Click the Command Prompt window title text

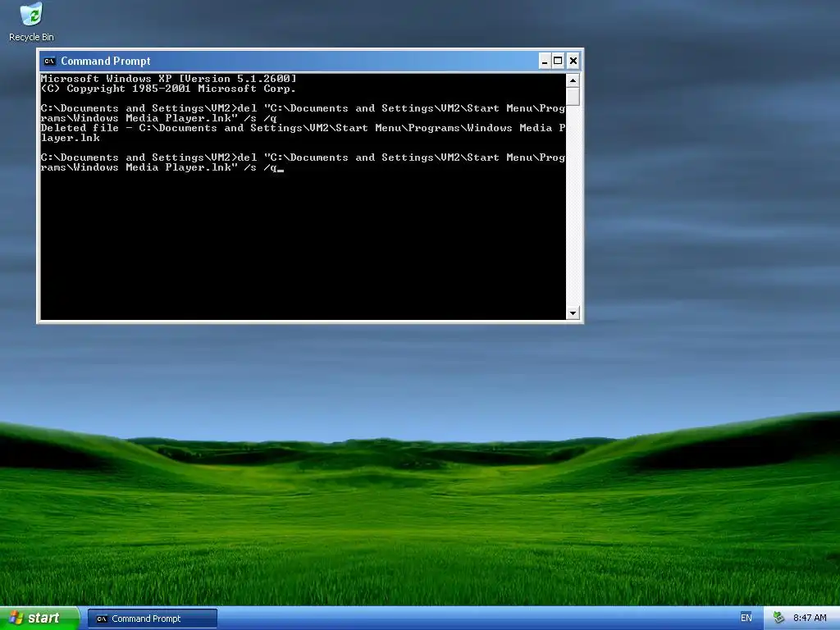106,61
